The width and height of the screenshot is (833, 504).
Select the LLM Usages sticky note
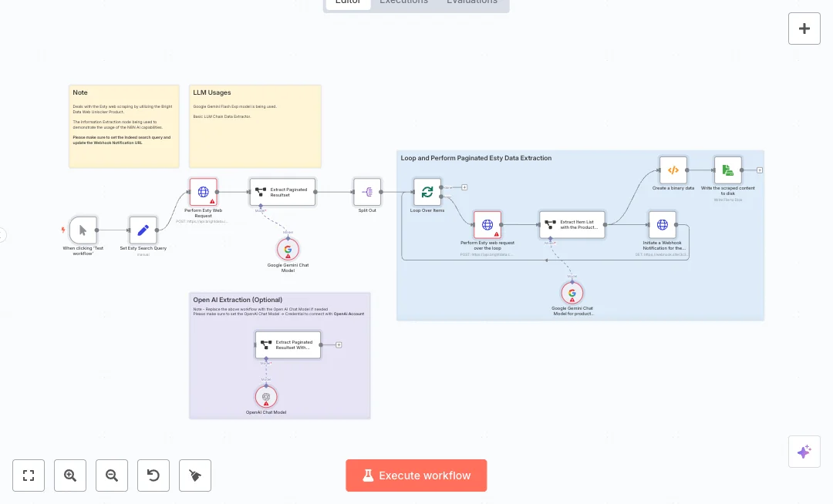pos(255,127)
